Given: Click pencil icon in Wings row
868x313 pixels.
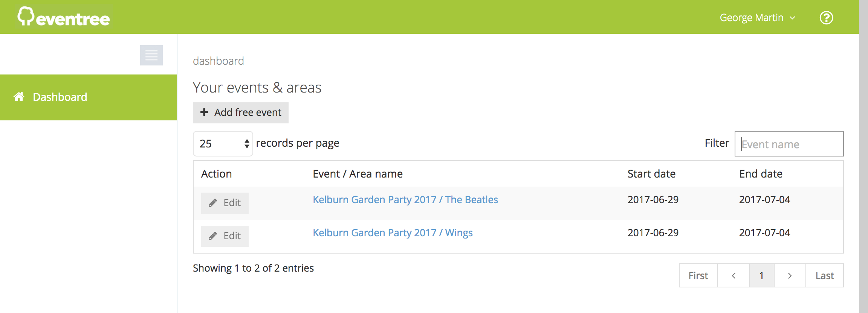Looking at the screenshot, I should pos(213,236).
